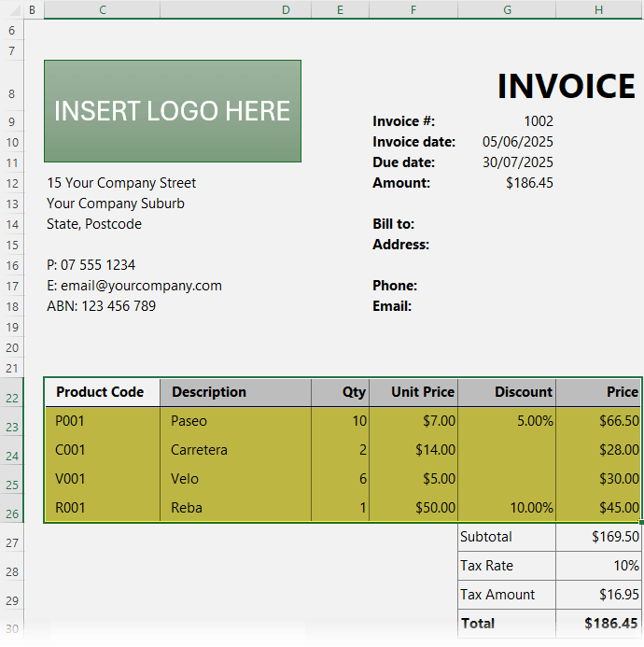The image size is (644, 647).
Task: Click the INVOICE title cell
Action: tap(566, 86)
